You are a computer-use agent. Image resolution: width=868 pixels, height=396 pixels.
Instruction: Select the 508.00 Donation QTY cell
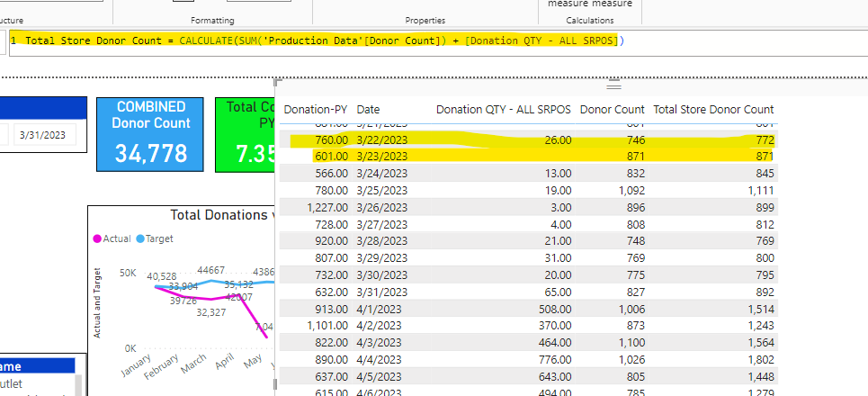pyautogui.click(x=555, y=309)
